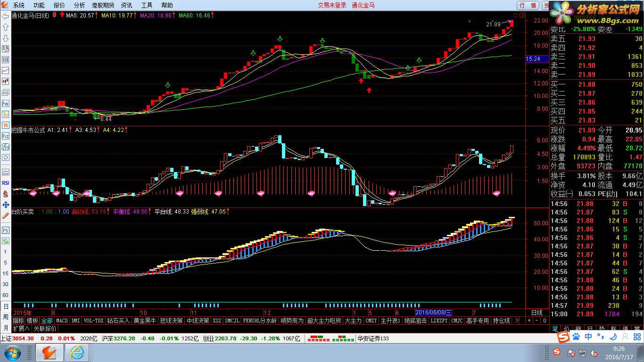Image resolution: width=644 pixels, height=362 pixels.
Task: Click the 日线 period label at bottom right
Action: tap(537, 313)
